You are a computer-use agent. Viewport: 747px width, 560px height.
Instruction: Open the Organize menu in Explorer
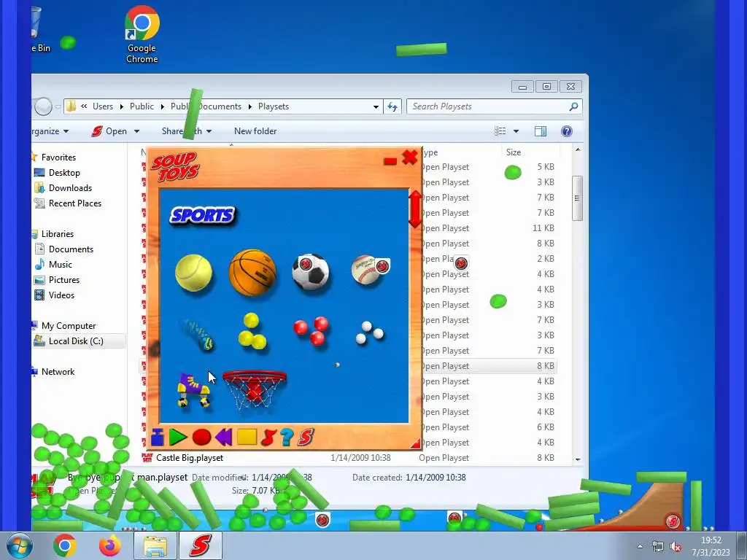[50, 131]
